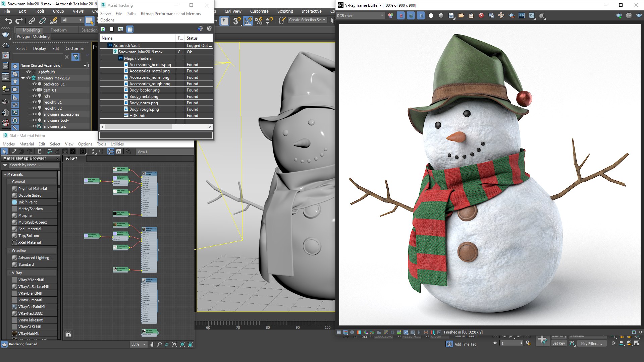Toggle eye icon for snowman_accessories

click(34, 114)
